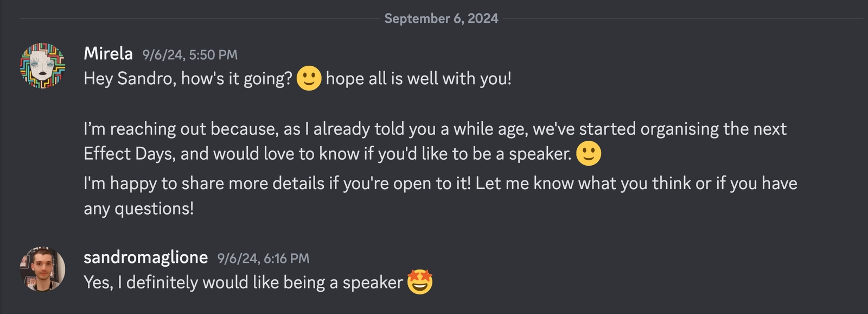Image resolution: width=868 pixels, height=314 pixels.
Task: Click the word "organising" in Mirela's message
Action: (679, 129)
